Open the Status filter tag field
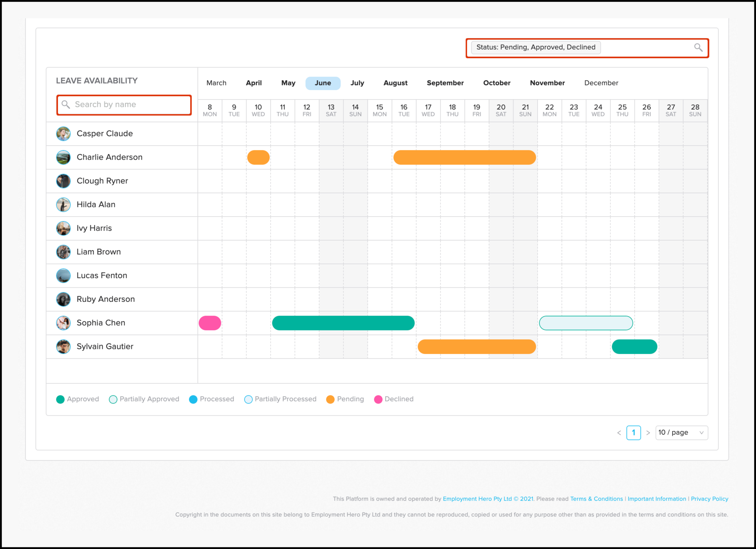 (x=536, y=47)
